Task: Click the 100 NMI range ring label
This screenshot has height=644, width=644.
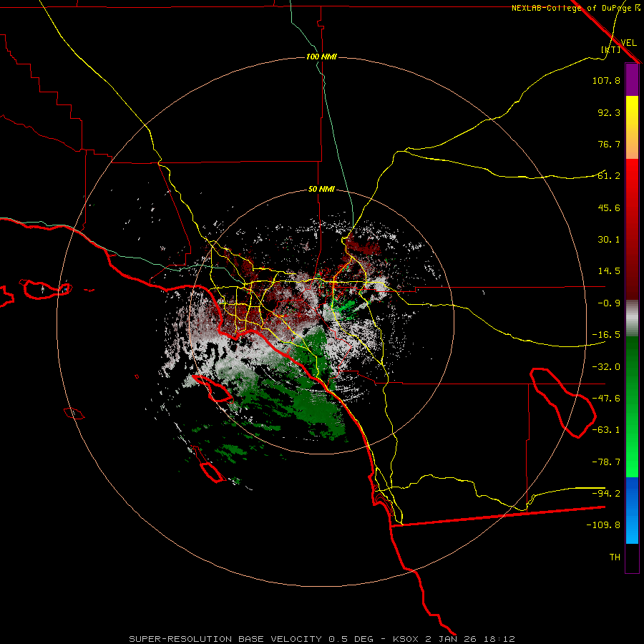Action: coord(321,57)
